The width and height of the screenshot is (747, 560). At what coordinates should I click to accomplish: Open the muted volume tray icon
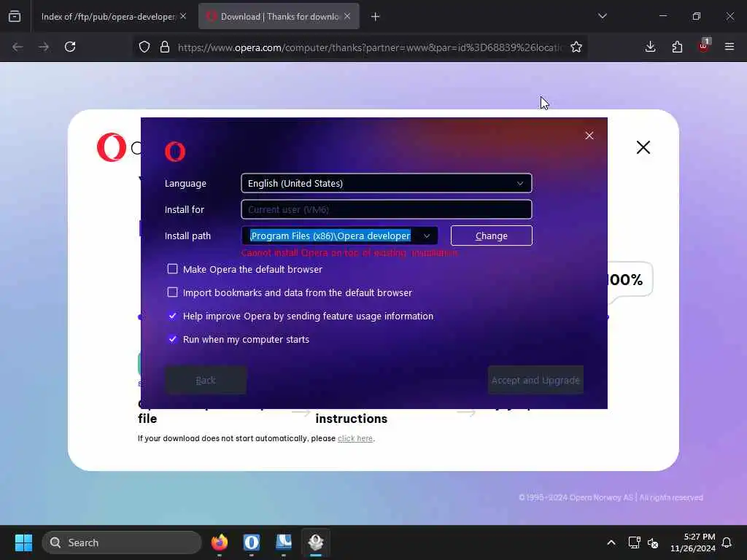(653, 542)
